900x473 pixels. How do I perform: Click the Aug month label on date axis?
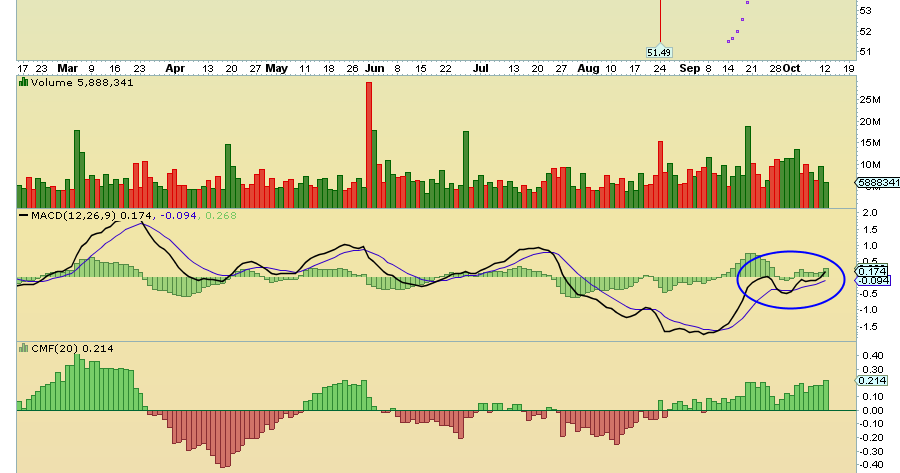click(x=588, y=68)
